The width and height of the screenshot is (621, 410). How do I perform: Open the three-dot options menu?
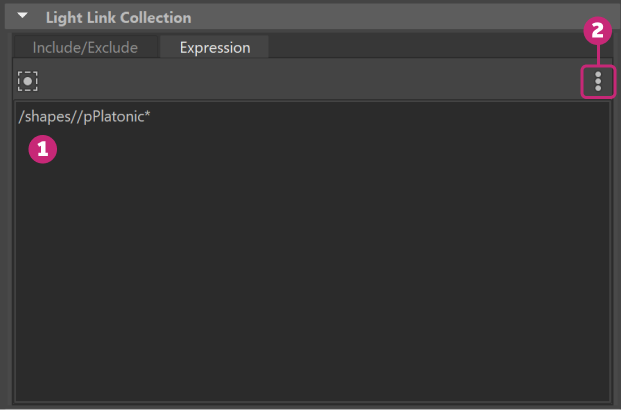pyautogui.click(x=598, y=81)
